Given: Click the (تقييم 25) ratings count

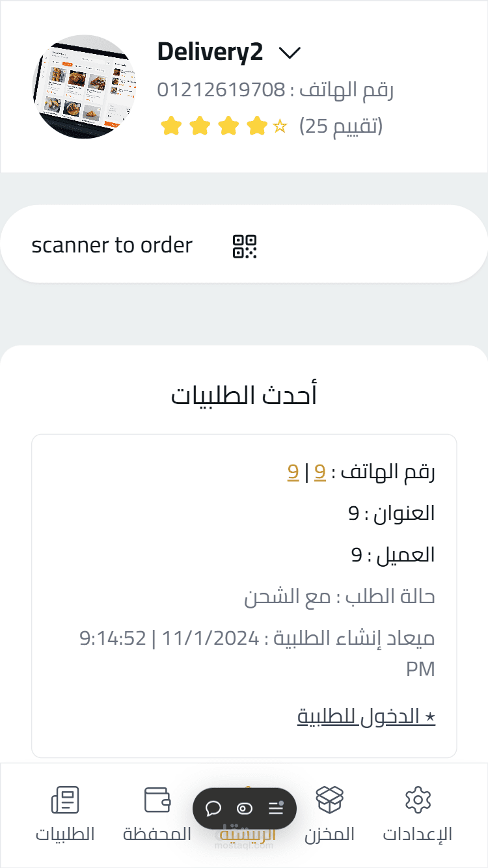Looking at the screenshot, I should [x=341, y=126].
